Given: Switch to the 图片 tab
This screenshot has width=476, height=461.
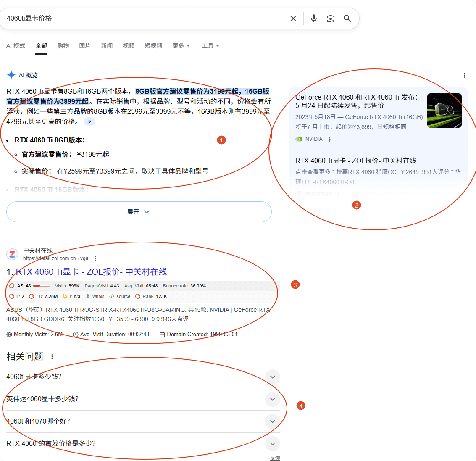Looking at the screenshot, I should click(85, 46).
